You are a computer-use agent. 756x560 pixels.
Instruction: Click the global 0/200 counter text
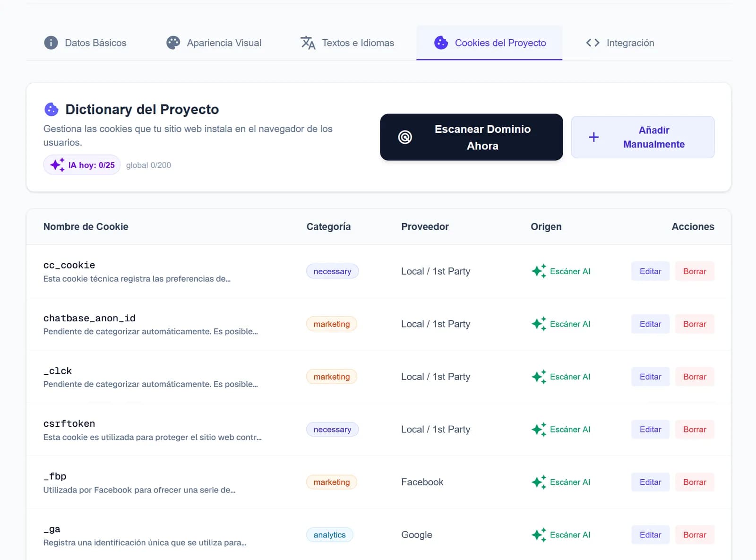click(148, 165)
